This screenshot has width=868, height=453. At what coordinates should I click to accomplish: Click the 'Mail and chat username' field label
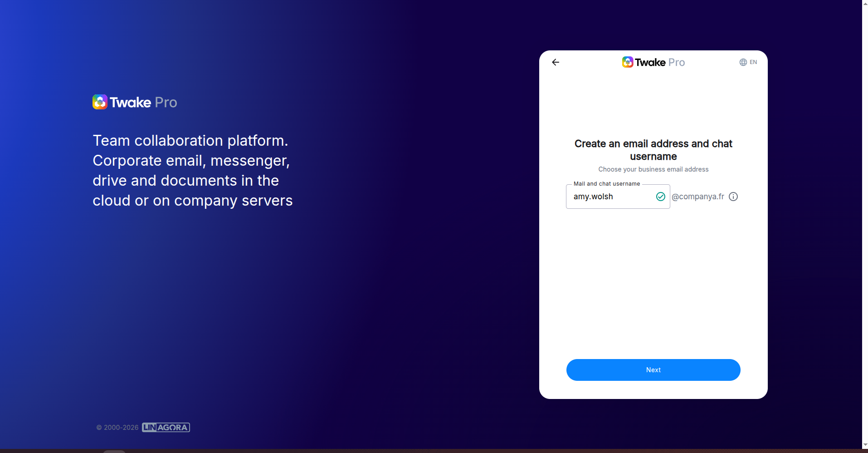(607, 184)
